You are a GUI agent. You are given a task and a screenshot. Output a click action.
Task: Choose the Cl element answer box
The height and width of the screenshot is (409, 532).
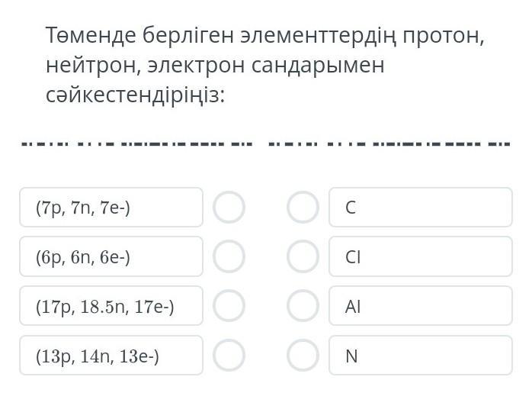click(x=420, y=256)
